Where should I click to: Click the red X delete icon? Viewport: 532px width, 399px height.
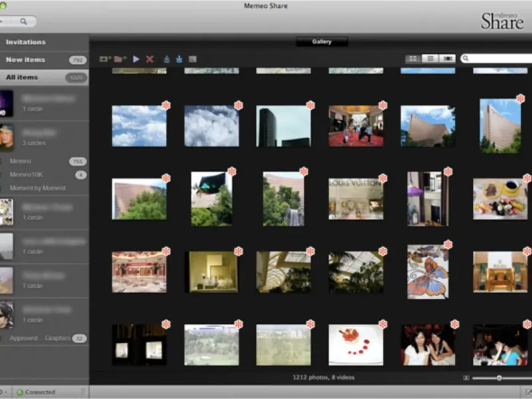coord(150,59)
